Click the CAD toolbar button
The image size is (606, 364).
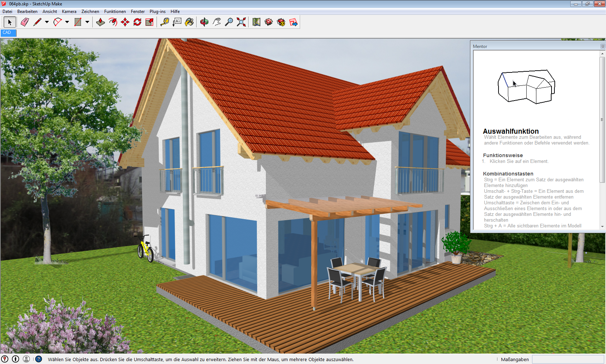tap(7, 32)
